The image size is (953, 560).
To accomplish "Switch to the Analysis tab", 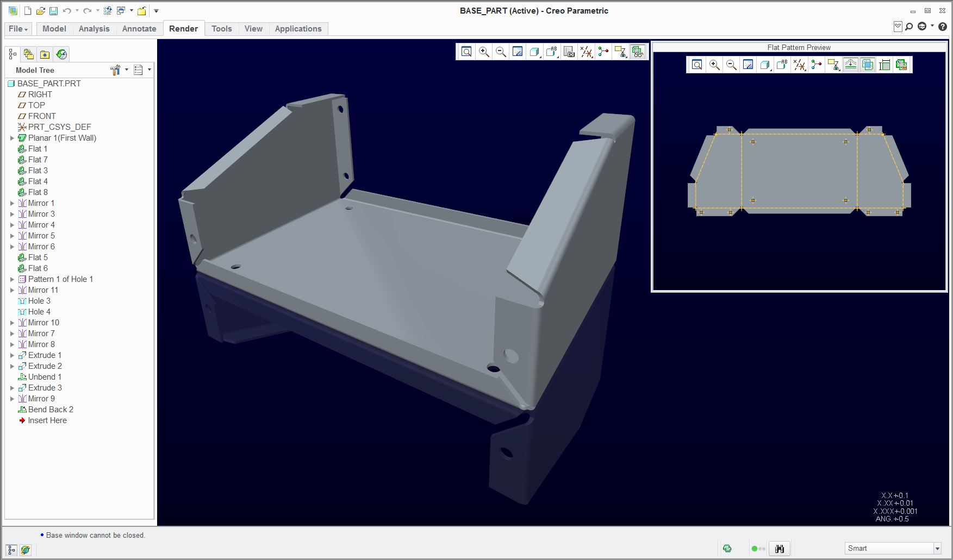I will [94, 29].
